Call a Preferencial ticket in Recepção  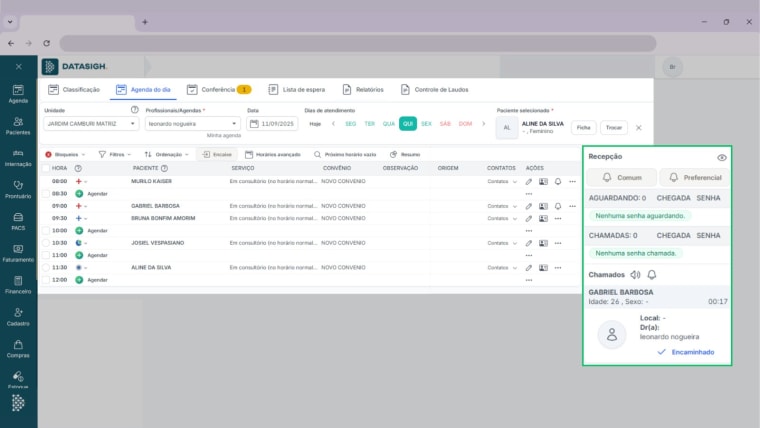[x=695, y=178]
